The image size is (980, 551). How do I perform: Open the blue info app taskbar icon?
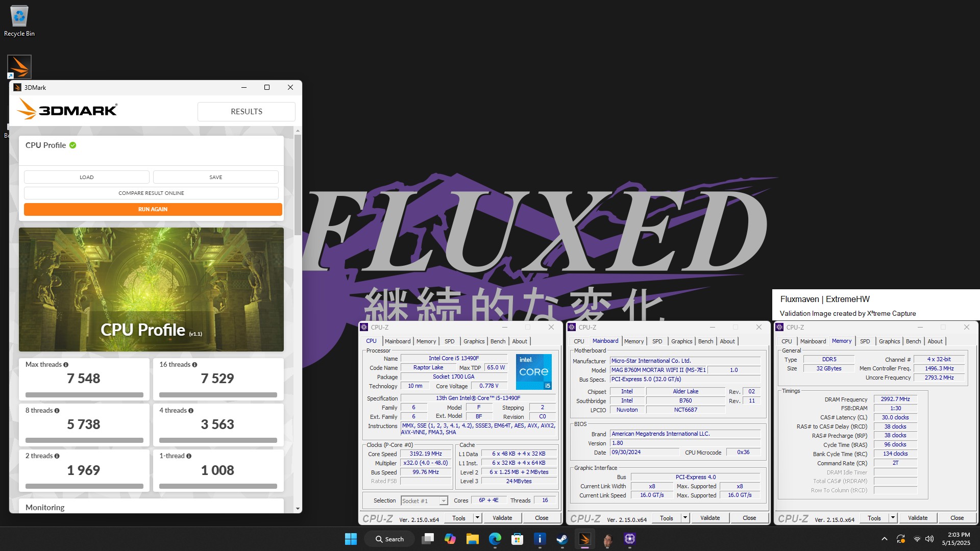[540, 539]
